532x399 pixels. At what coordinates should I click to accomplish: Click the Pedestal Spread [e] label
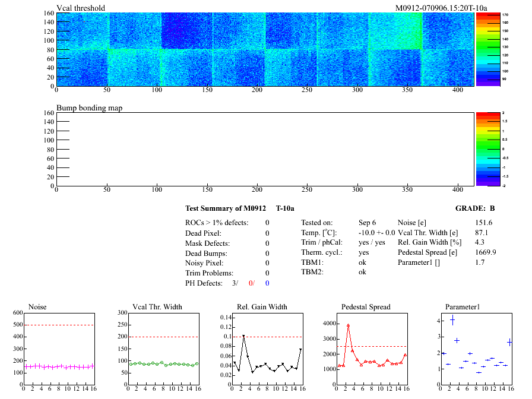click(x=427, y=252)
